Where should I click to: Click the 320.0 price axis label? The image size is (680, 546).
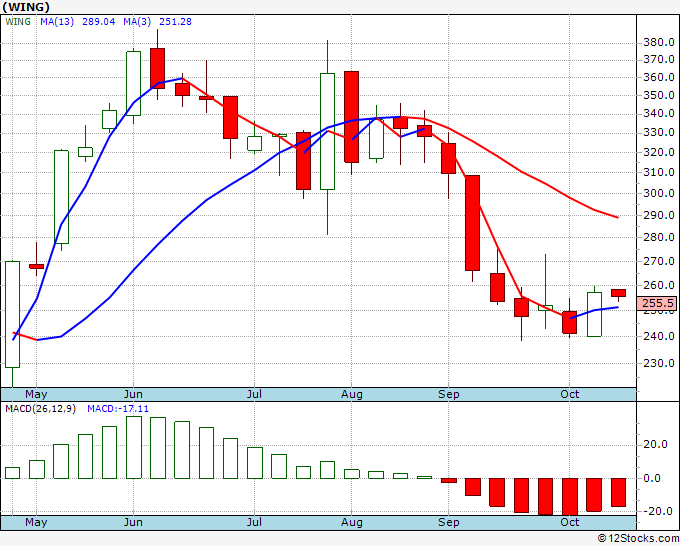point(659,152)
